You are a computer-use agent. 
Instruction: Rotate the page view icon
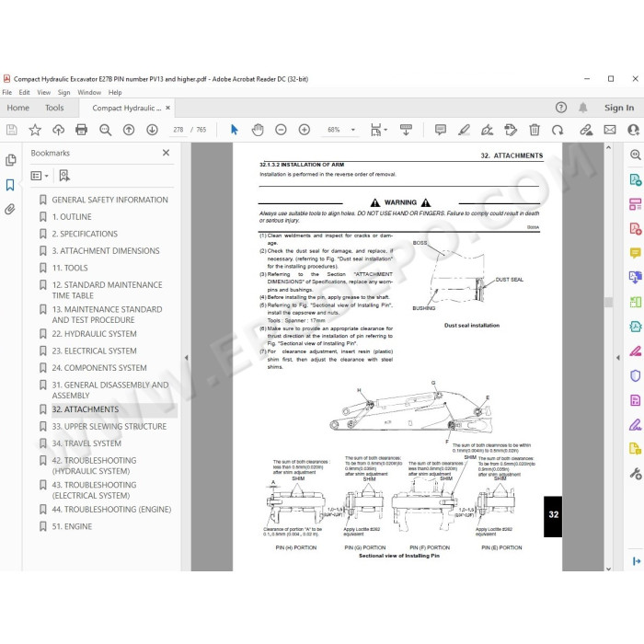[x=558, y=130]
